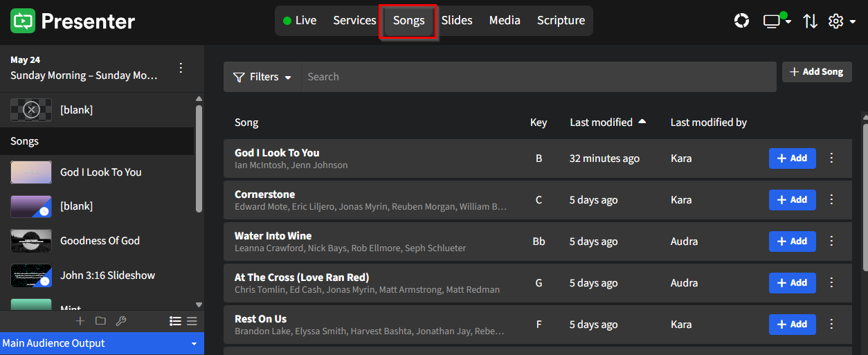Screen dimensions: 868x355
Task: Click the Song column header
Action: tap(246, 122)
